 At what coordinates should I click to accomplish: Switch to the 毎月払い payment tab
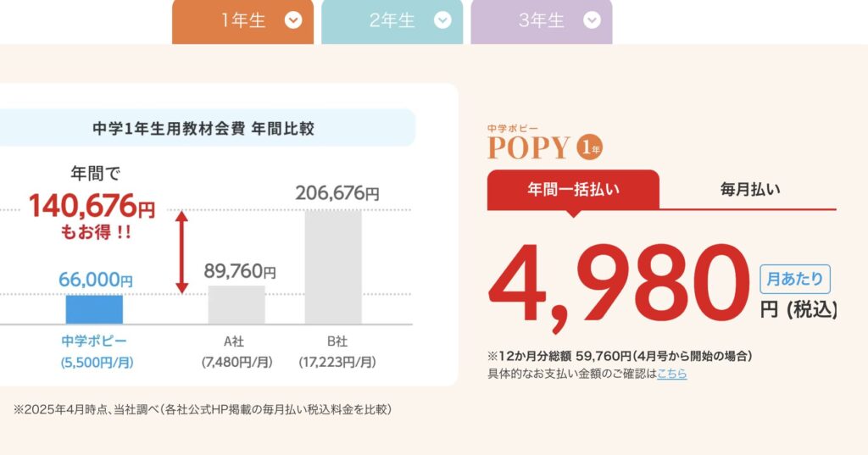(749, 189)
